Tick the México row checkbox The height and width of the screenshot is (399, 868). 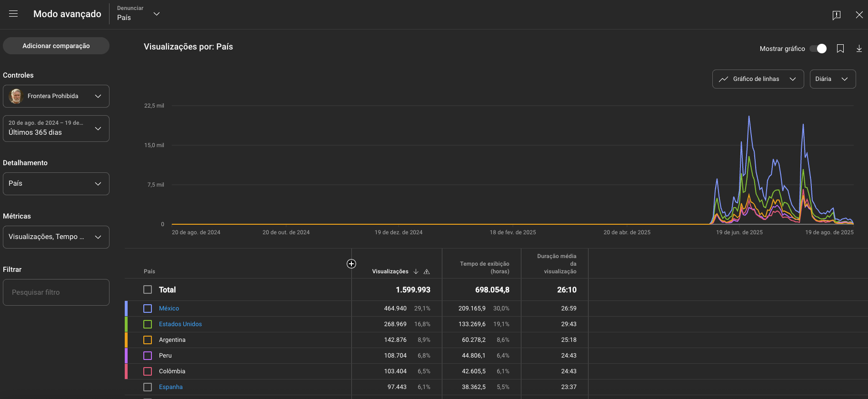coord(148,309)
